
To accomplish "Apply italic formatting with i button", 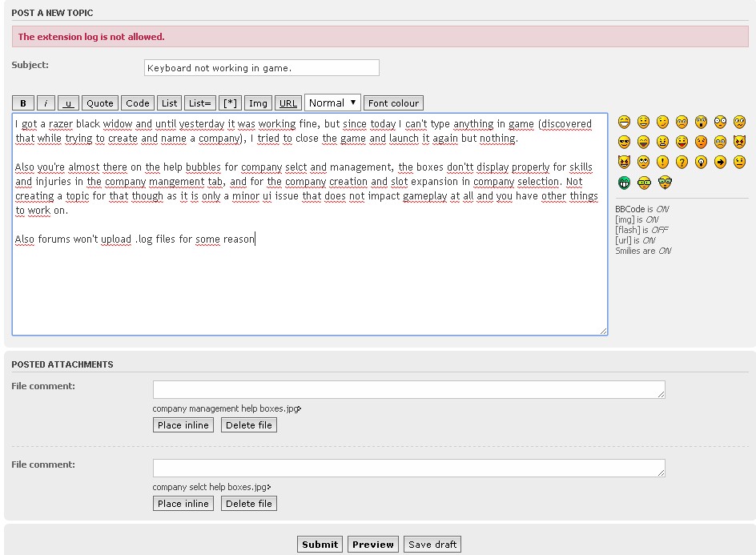I will pos(46,103).
